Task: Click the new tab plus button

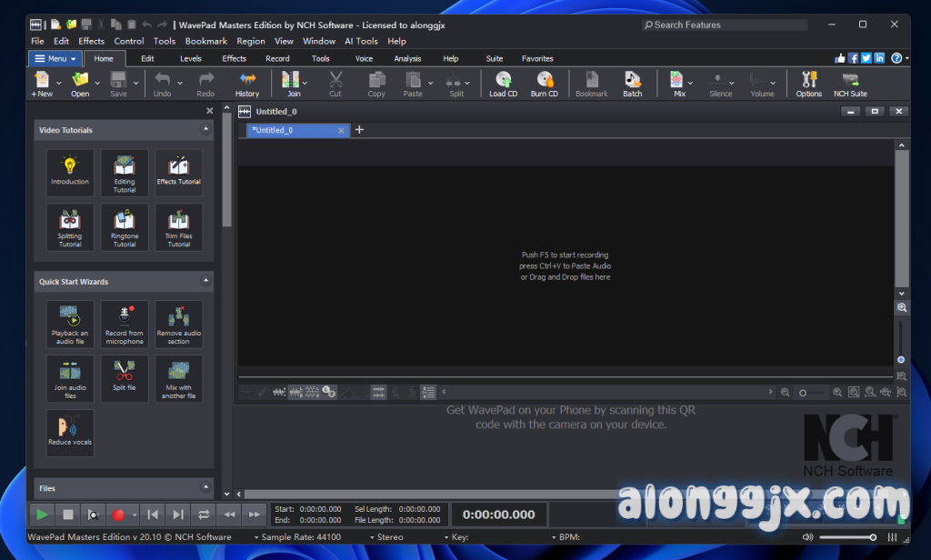Action: tap(359, 130)
